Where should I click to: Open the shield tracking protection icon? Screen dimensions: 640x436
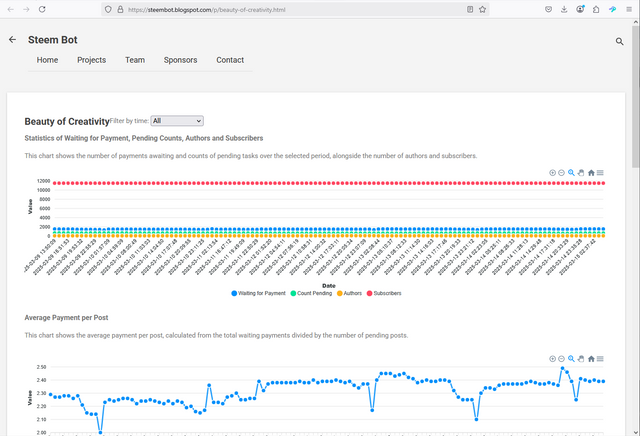108,9
